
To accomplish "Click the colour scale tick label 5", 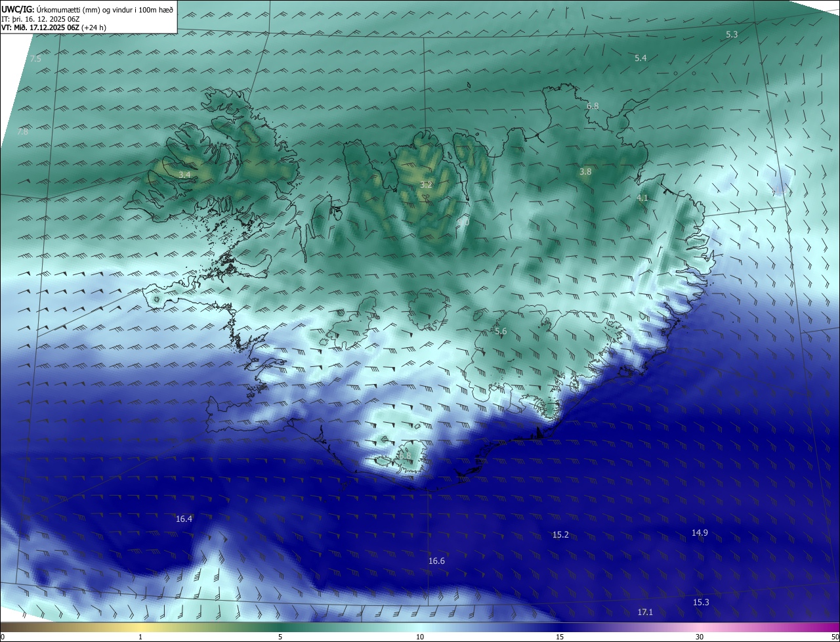I will (280, 637).
